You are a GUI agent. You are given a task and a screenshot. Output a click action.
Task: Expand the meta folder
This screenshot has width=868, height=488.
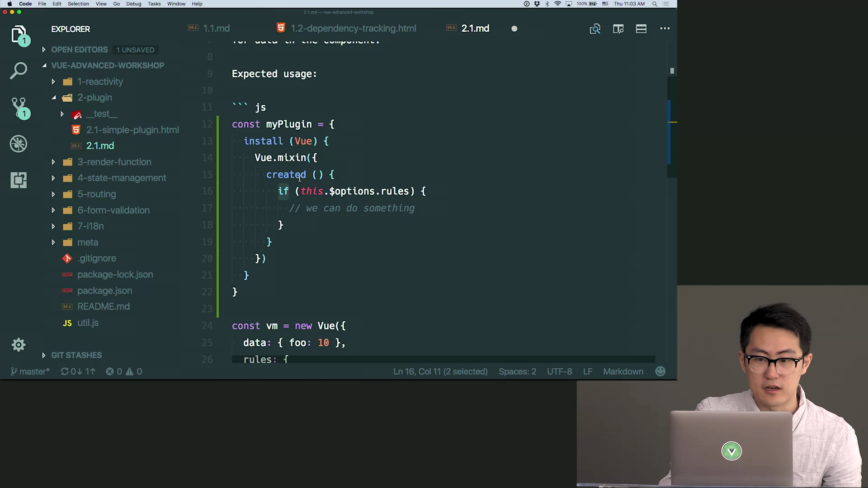(x=53, y=242)
